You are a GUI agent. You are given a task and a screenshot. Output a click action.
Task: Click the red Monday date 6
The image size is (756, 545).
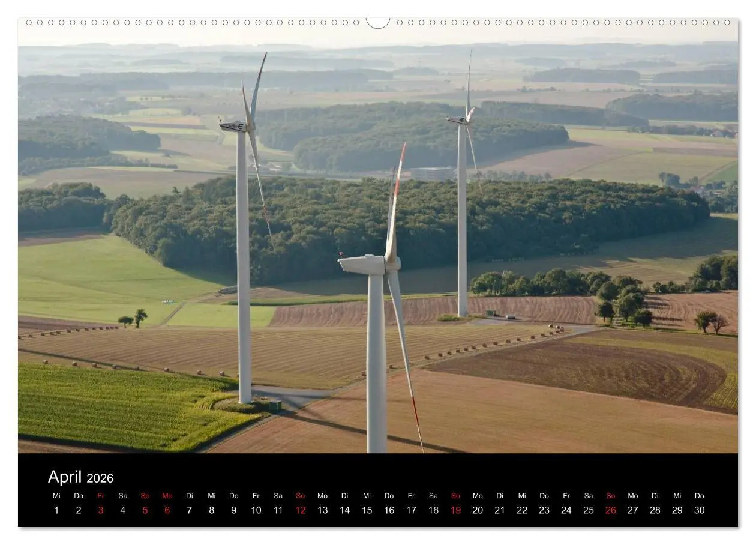tap(167, 510)
